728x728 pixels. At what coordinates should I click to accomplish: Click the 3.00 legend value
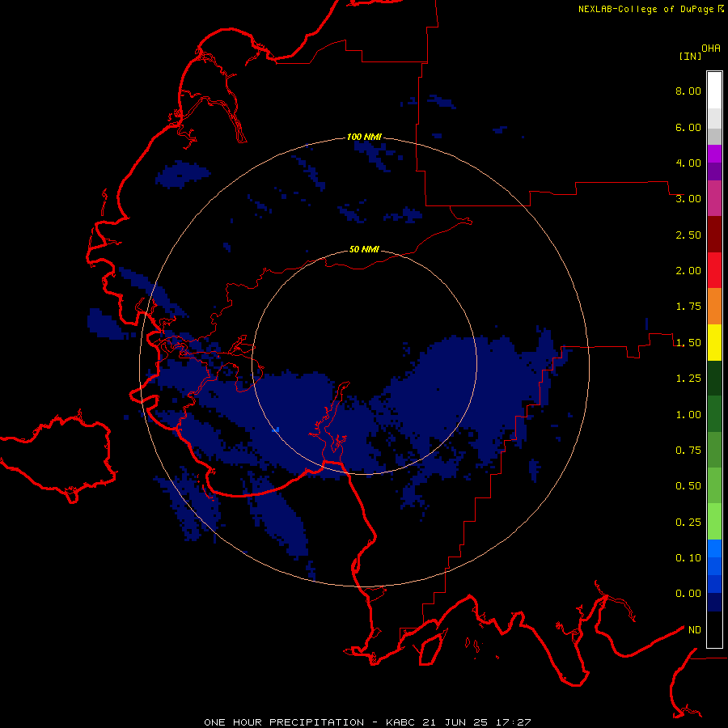point(688,199)
